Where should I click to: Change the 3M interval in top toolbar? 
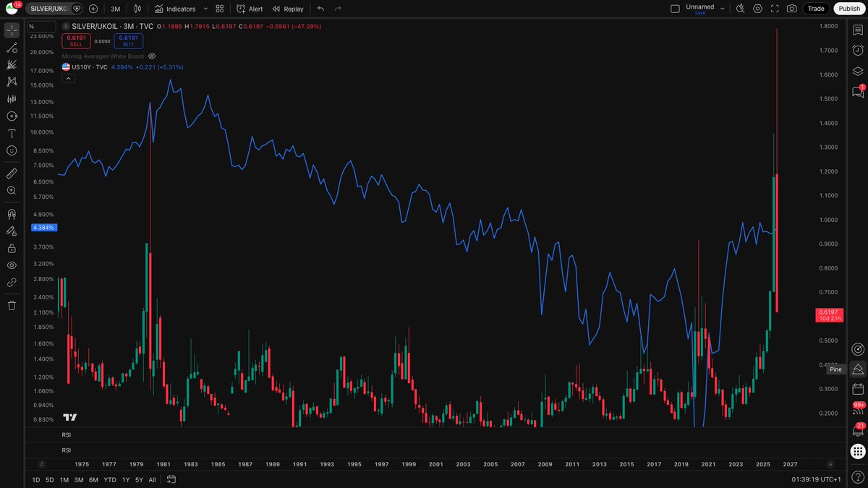[115, 9]
